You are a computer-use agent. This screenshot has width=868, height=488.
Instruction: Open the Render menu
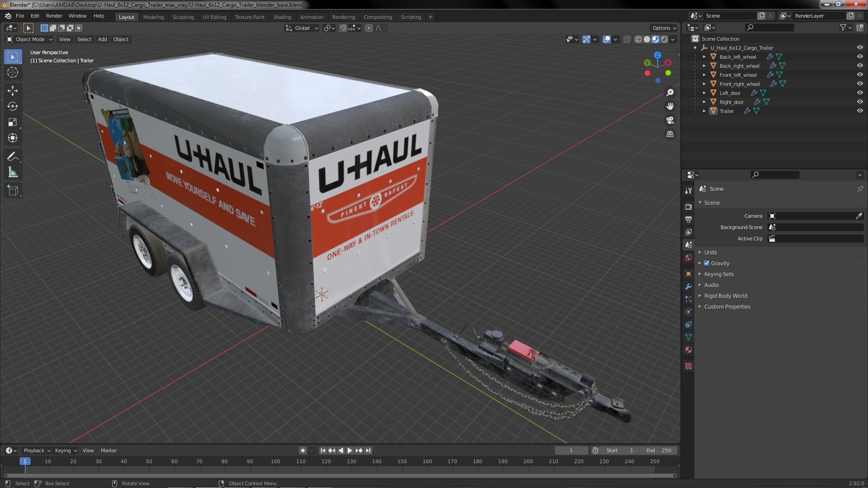(54, 16)
